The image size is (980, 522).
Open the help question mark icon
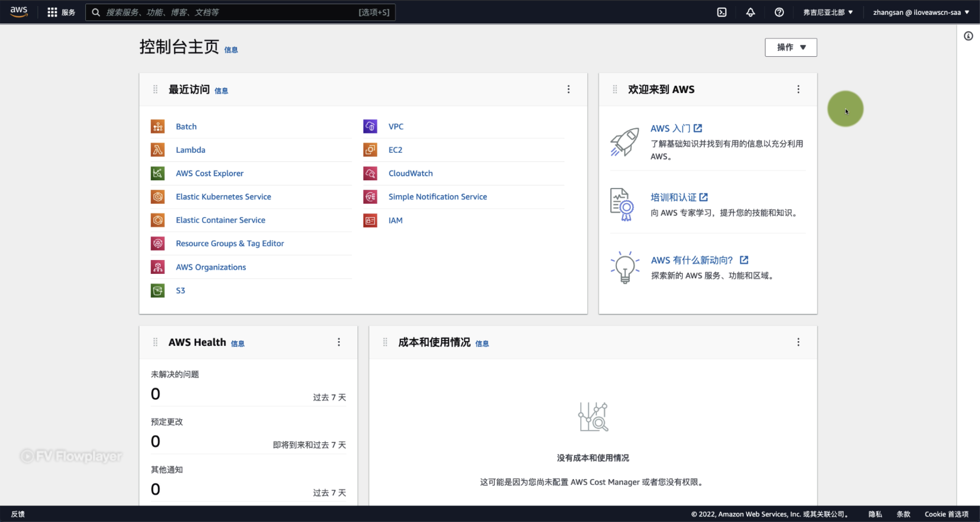[x=779, y=12]
